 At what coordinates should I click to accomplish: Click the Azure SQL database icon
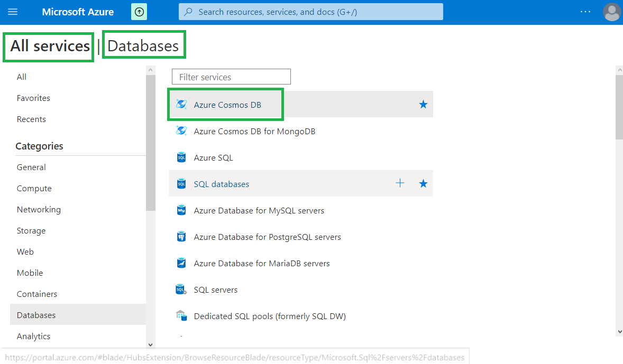181,157
